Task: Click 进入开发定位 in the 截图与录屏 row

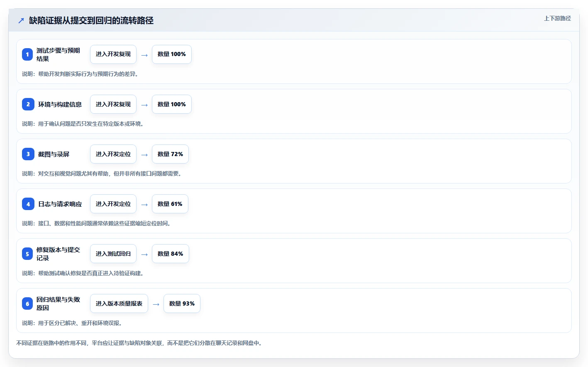Action: click(113, 154)
